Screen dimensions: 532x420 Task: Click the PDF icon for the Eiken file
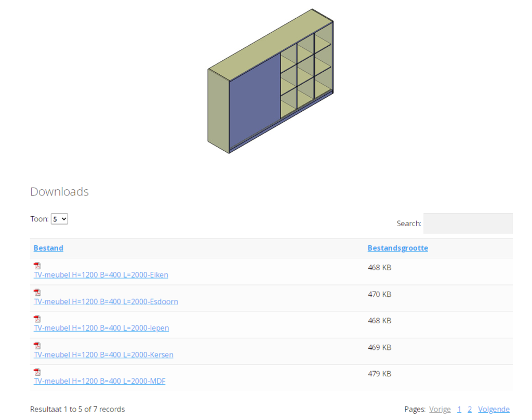37,266
